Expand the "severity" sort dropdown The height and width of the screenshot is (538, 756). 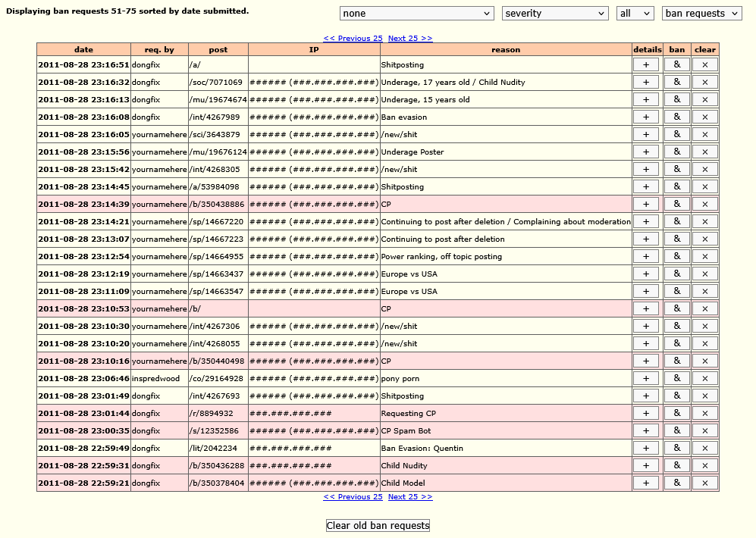(x=555, y=14)
